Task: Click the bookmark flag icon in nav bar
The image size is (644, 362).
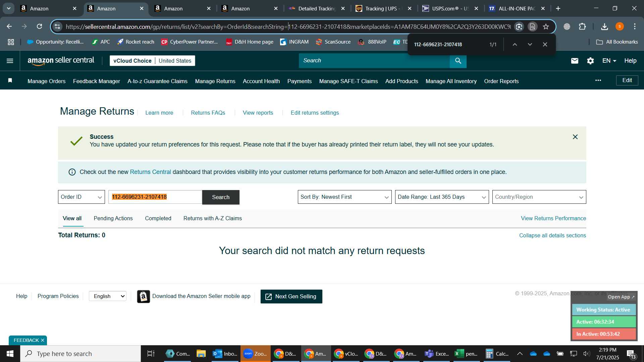Action: (10, 80)
